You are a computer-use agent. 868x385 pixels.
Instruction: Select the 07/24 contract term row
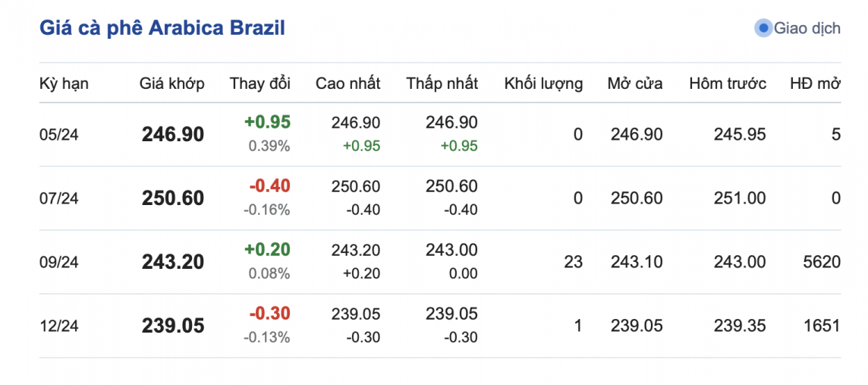59,199
